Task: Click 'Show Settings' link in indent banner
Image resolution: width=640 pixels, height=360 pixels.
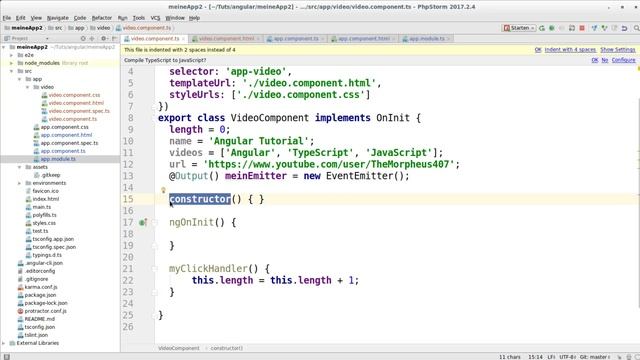Action: (x=618, y=50)
